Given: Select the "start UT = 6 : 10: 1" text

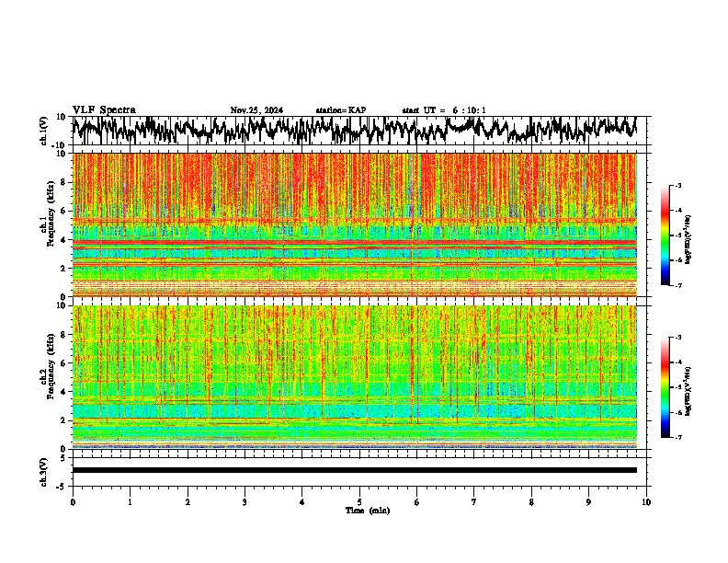Looking at the screenshot, I should (443, 110).
